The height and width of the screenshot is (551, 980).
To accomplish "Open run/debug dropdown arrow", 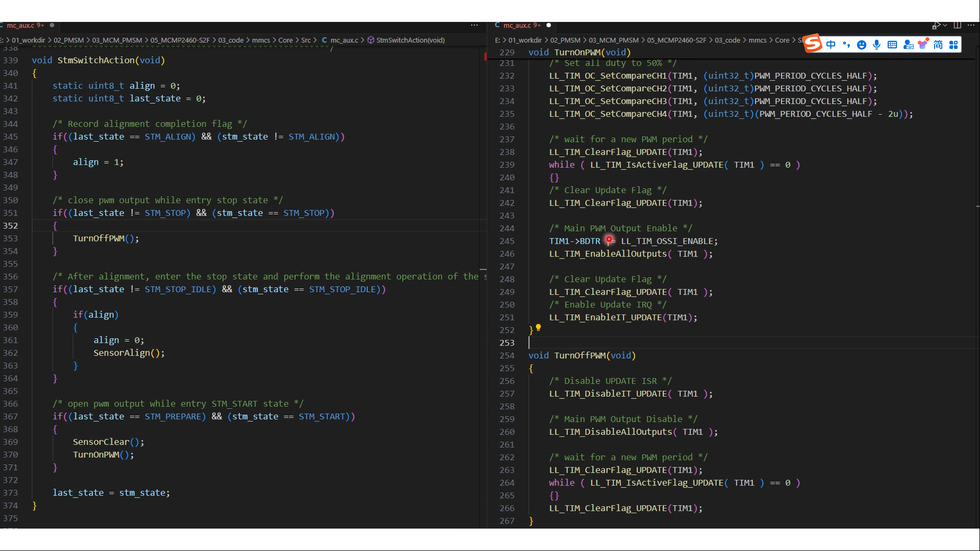I will tap(945, 25).
